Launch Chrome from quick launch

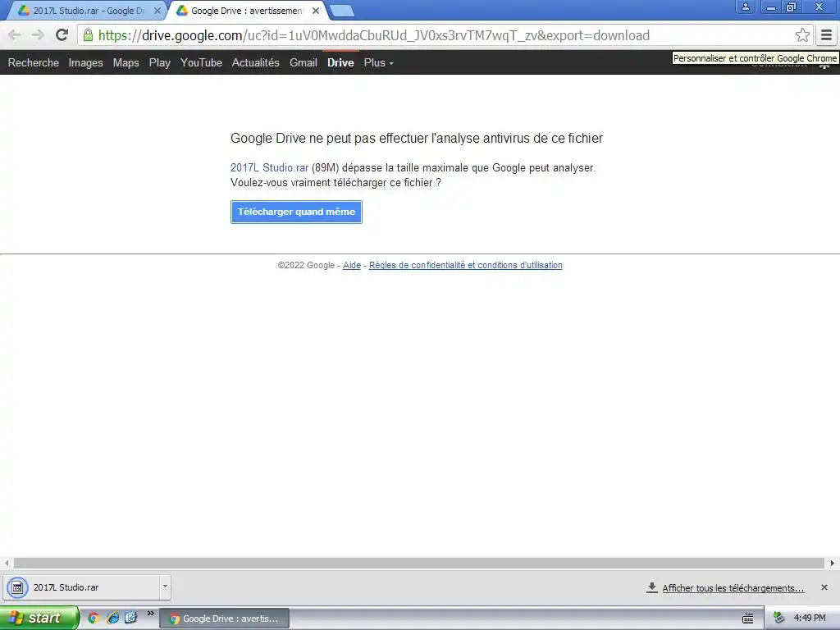(94, 619)
